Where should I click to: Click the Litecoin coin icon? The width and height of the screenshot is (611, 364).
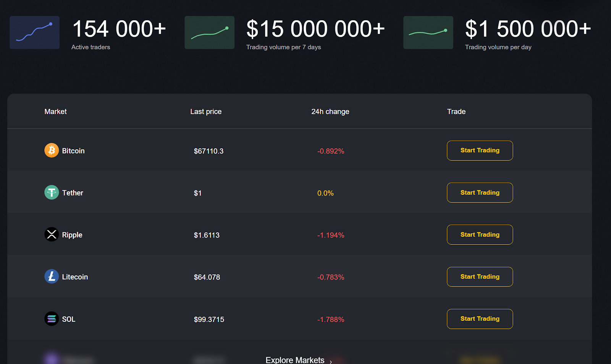[52, 277]
